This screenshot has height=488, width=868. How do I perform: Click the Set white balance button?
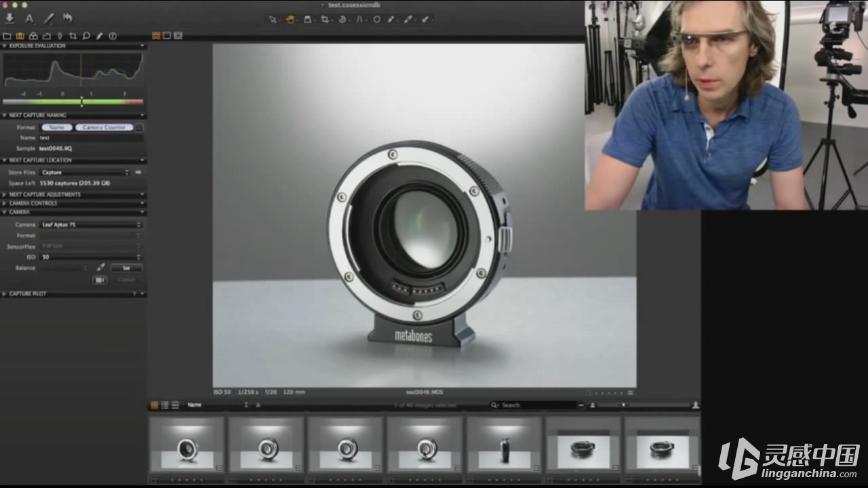click(126, 268)
